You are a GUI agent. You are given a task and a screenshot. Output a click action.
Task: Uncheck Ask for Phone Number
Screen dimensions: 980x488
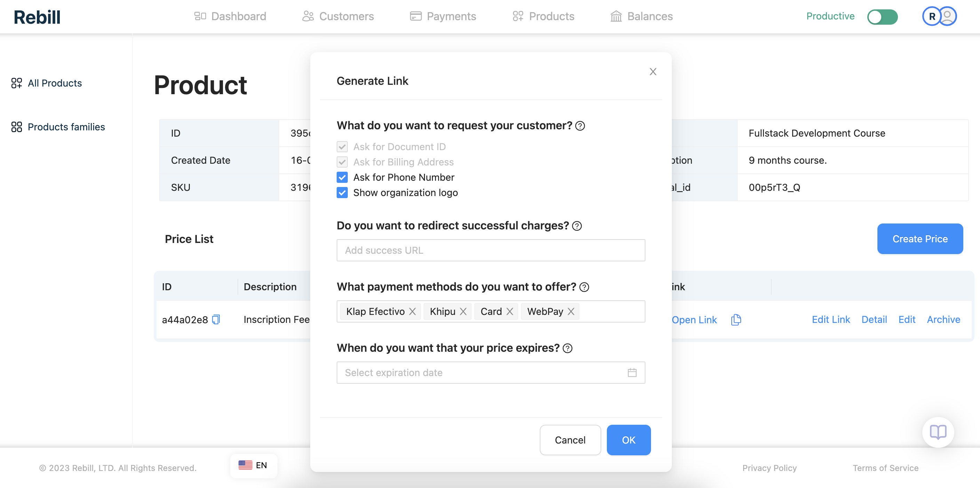click(x=342, y=177)
